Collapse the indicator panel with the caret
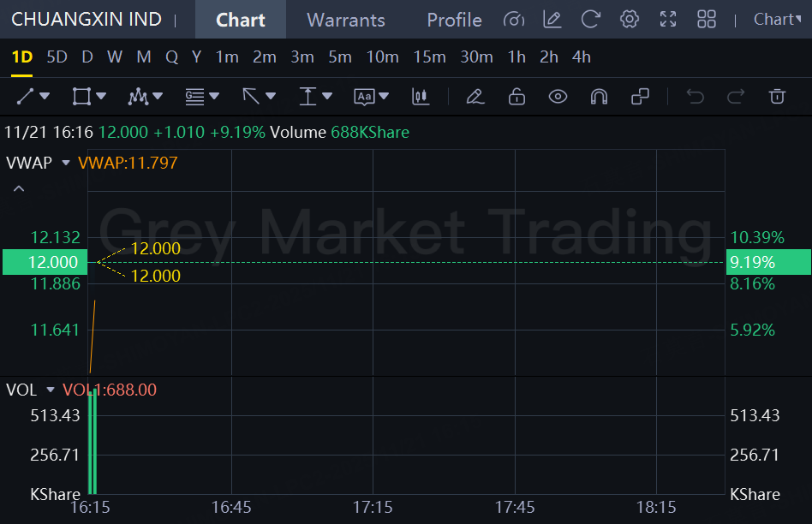The image size is (812, 524). click(x=19, y=188)
